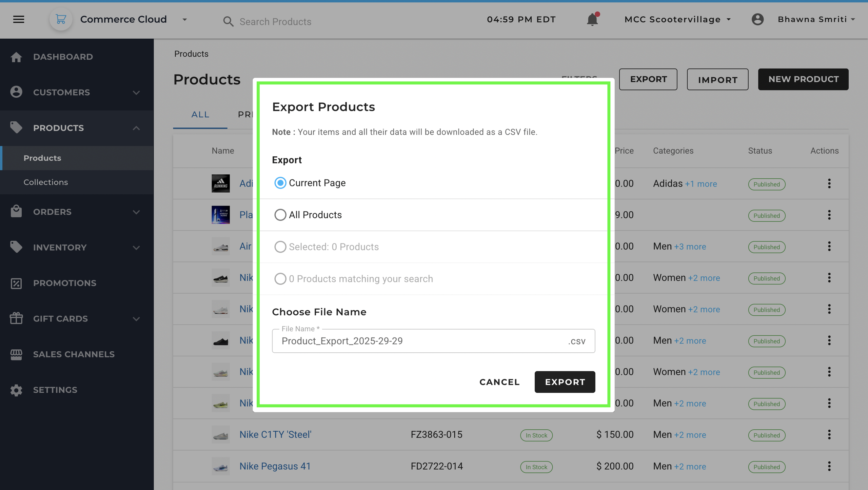The image size is (868, 490).
Task: Click Cancel in Export Products dialog
Action: pyautogui.click(x=499, y=382)
